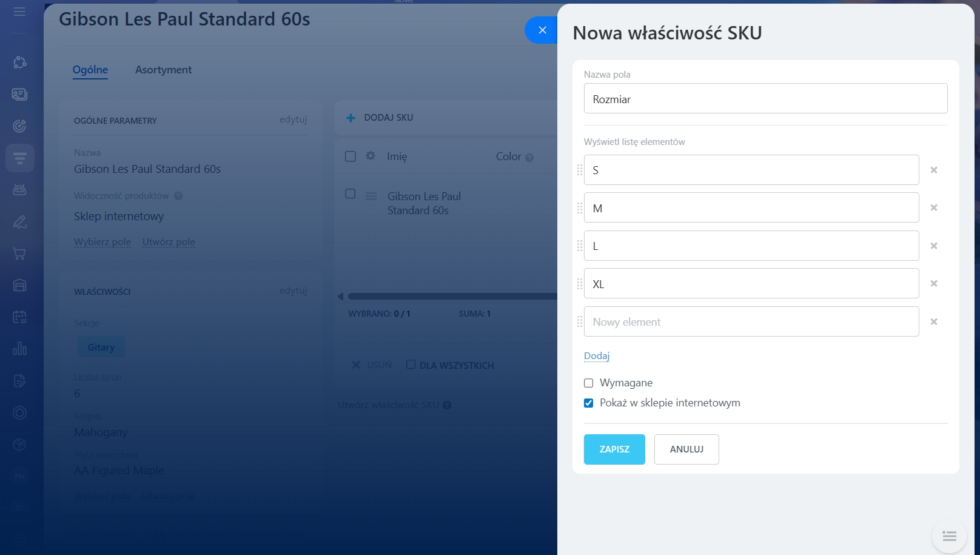
Task: Remove the M list element
Action: (934, 207)
